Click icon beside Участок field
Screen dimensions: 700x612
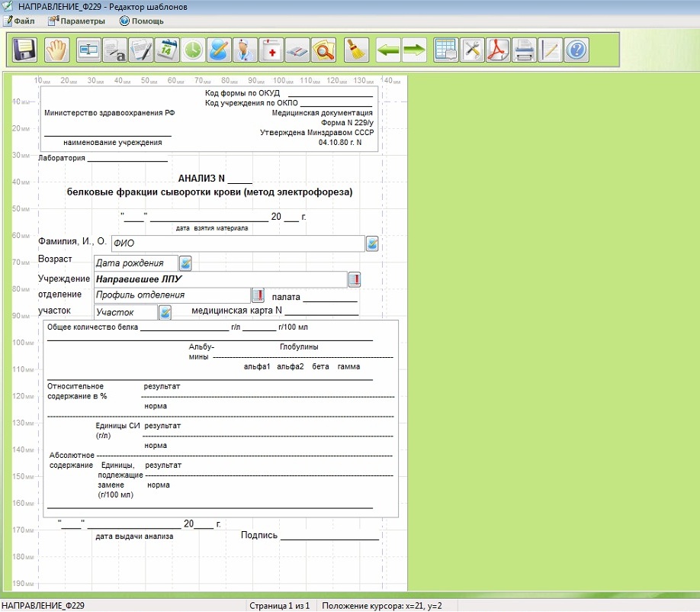pos(165,312)
